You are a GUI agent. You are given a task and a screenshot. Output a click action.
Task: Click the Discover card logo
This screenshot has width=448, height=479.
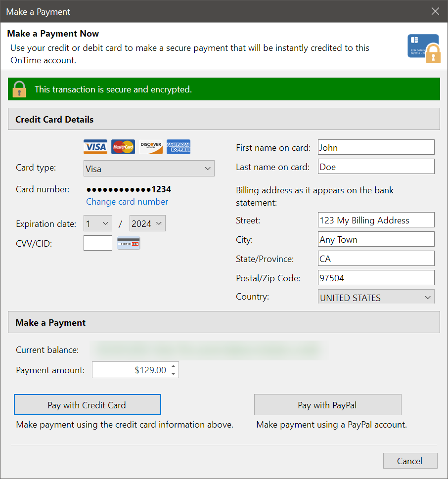(x=151, y=147)
